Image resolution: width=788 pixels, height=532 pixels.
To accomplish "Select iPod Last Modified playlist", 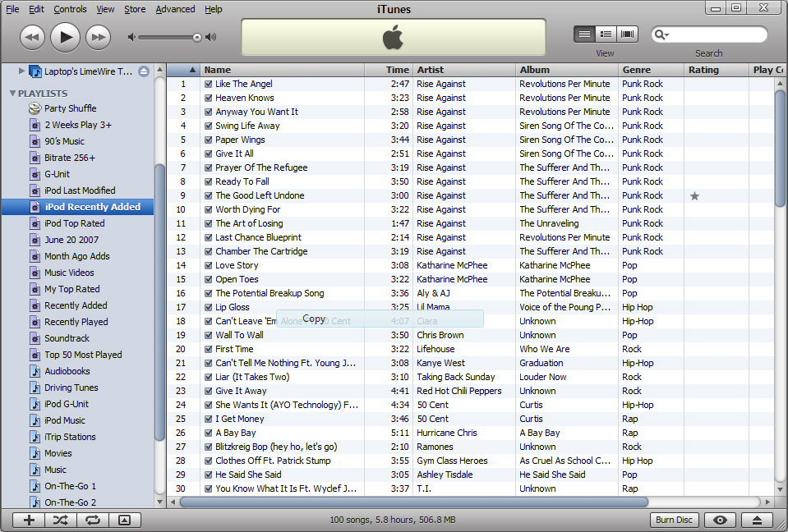I will pos(80,190).
